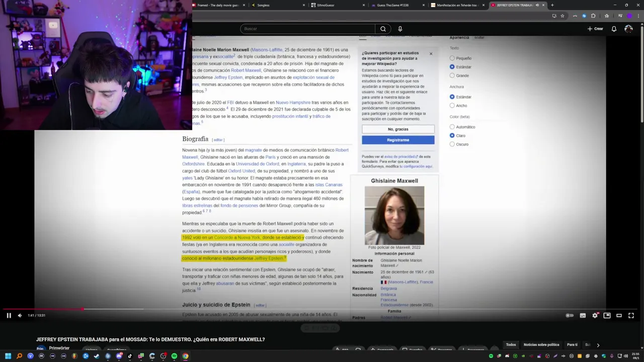Viewport: 644px width, 362px height.
Task: Select the Todos filter chip
Action: pos(511,345)
